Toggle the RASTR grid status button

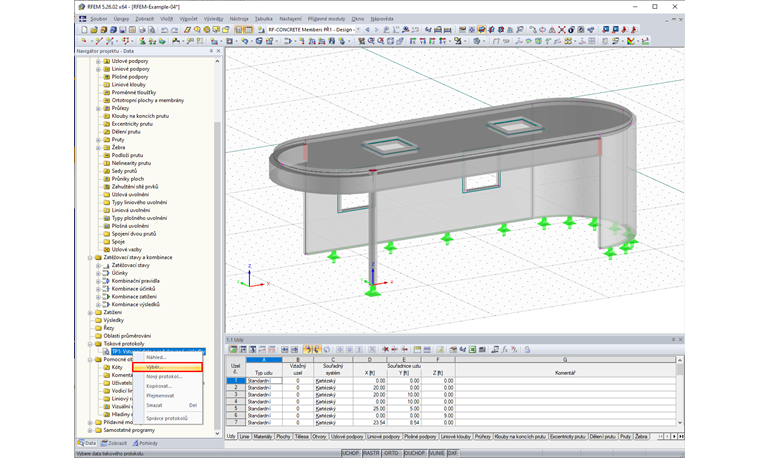(x=371, y=452)
